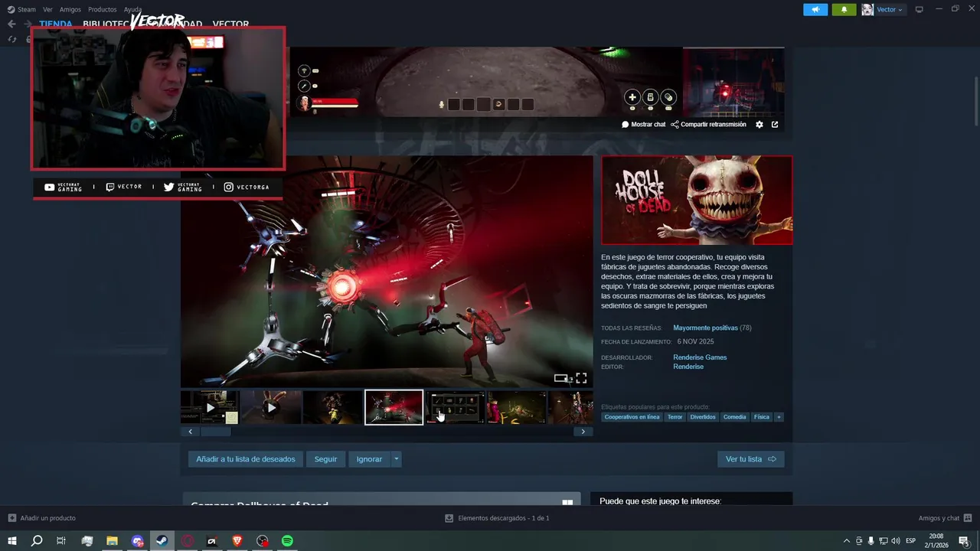Open the Ver menu

(x=47, y=9)
